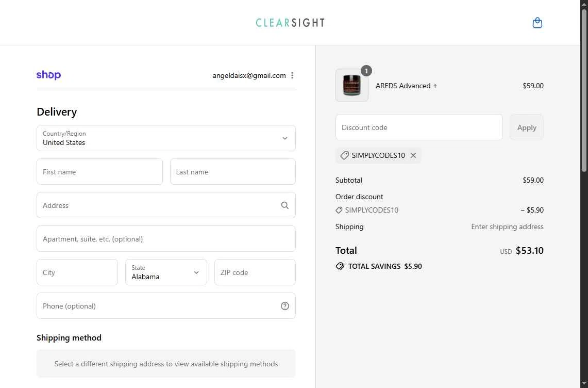
Task: Remove SIMPLYCODES10 discount with the X
Action: pyautogui.click(x=413, y=155)
